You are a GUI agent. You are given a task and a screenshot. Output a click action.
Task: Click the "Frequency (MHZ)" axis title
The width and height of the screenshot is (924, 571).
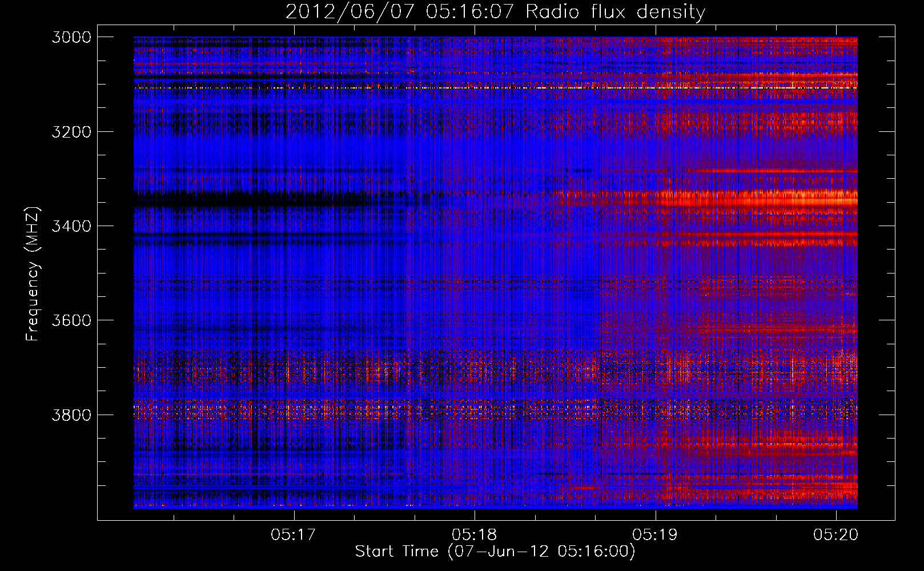[33, 274]
